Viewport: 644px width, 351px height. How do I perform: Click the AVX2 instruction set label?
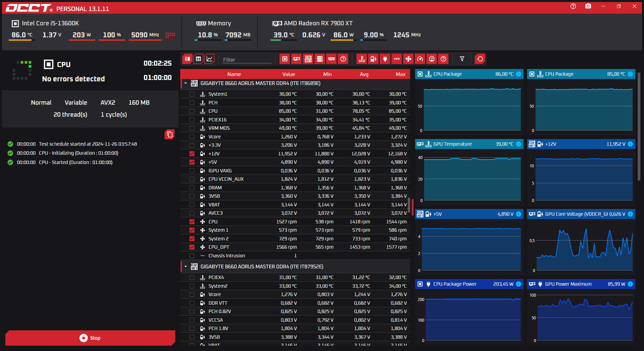[108, 103]
